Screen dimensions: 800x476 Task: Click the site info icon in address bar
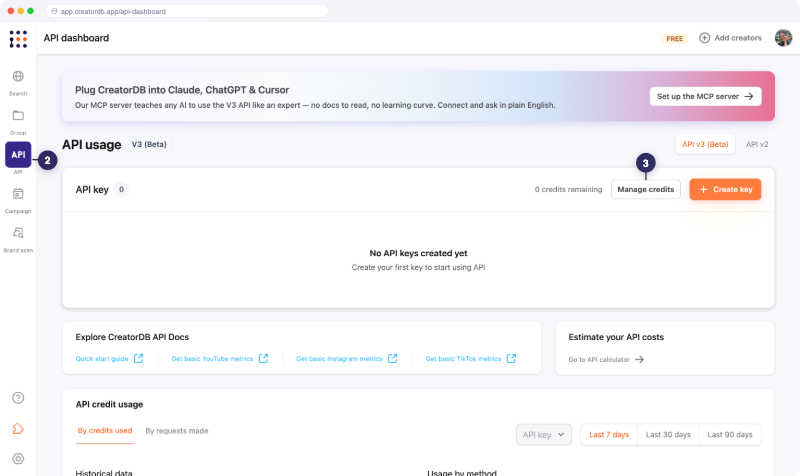click(54, 11)
